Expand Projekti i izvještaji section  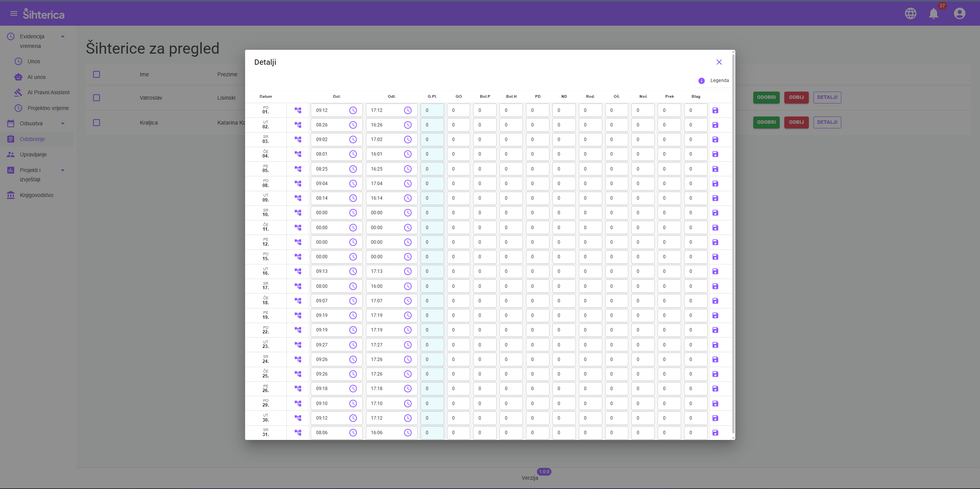click(x=63, y=170)
